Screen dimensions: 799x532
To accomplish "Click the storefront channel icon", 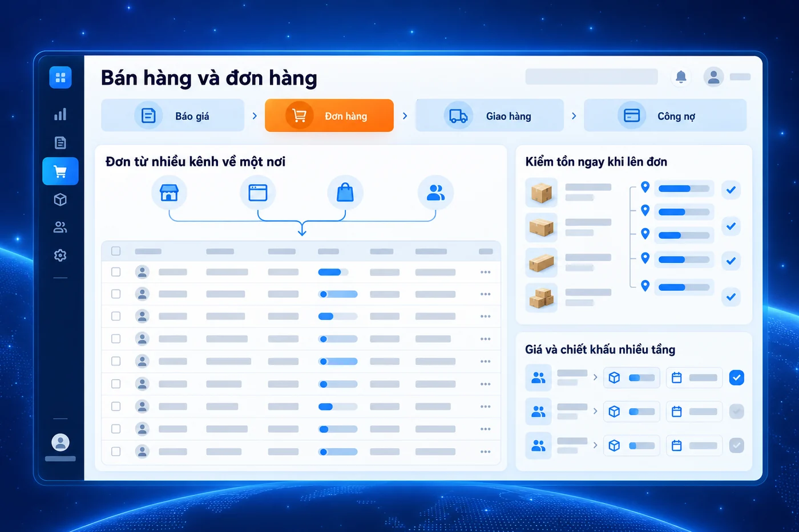I will 169,193.
